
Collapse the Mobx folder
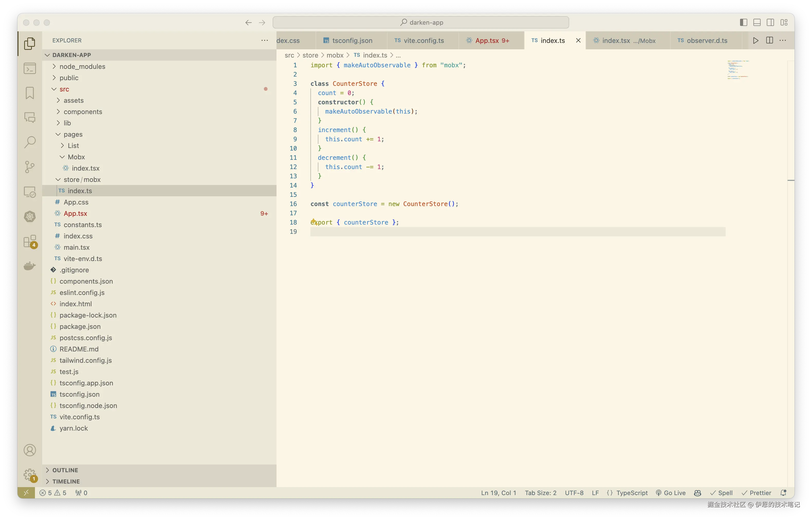(159, 157)
